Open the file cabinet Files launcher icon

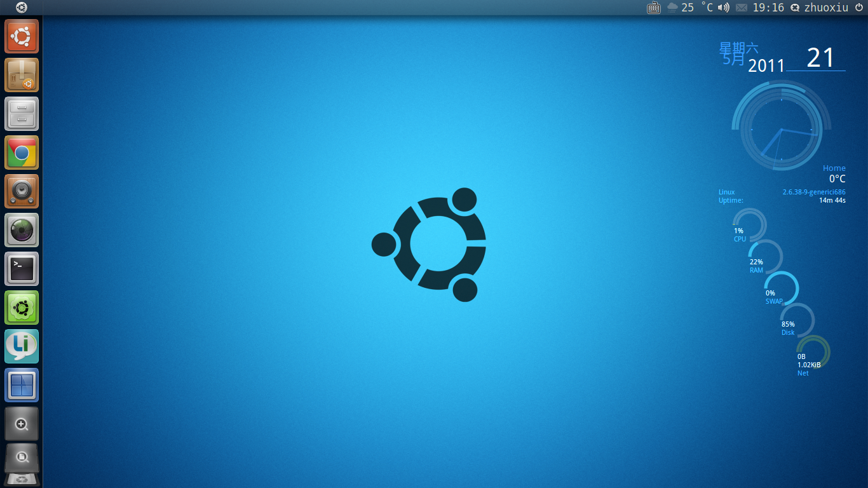[22, 114]
